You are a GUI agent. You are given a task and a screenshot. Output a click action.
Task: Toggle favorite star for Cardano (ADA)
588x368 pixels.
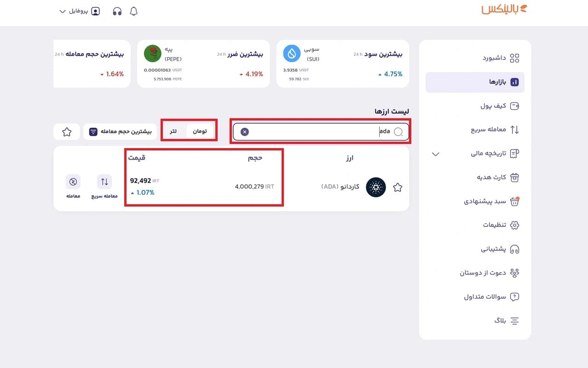coord(398,187)
